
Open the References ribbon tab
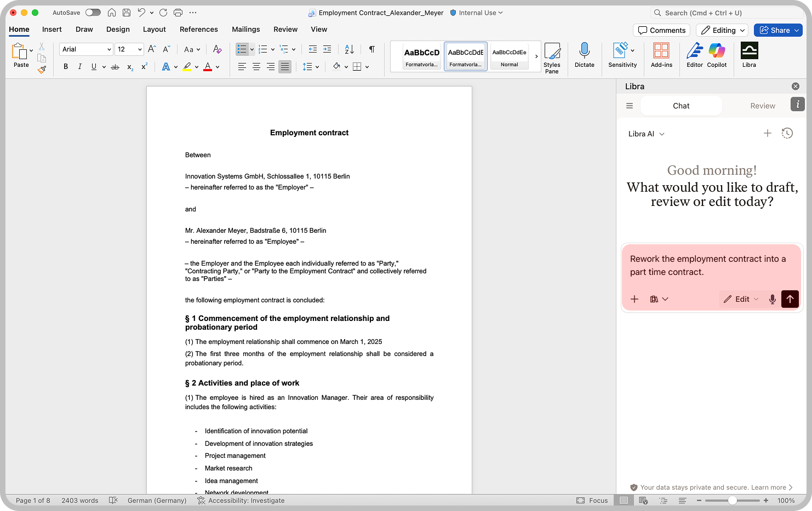coord(199,30)
